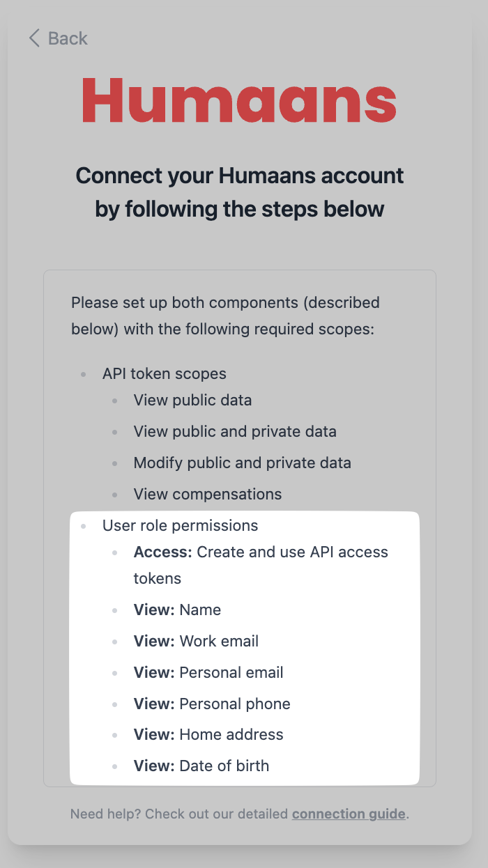Select the User role permissions list item
Image resolution: width=488 pixels, height=868 pixels.
click(180, 525)
